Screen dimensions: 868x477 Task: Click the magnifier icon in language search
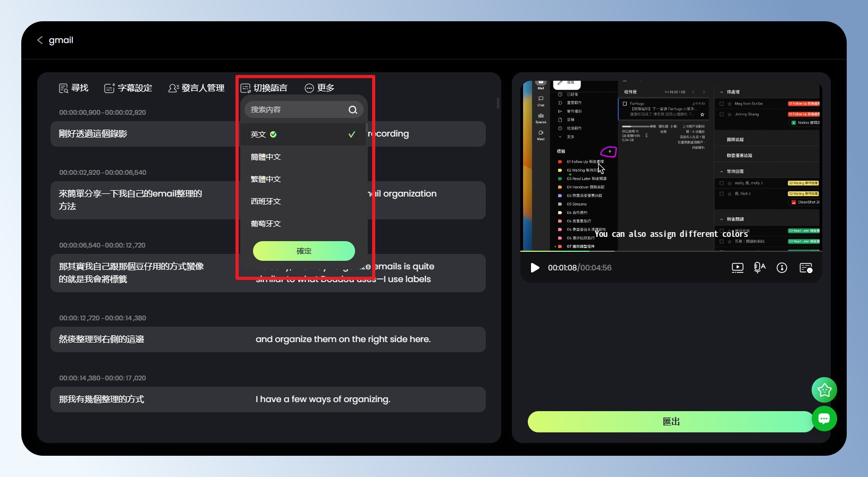[352, 110]
